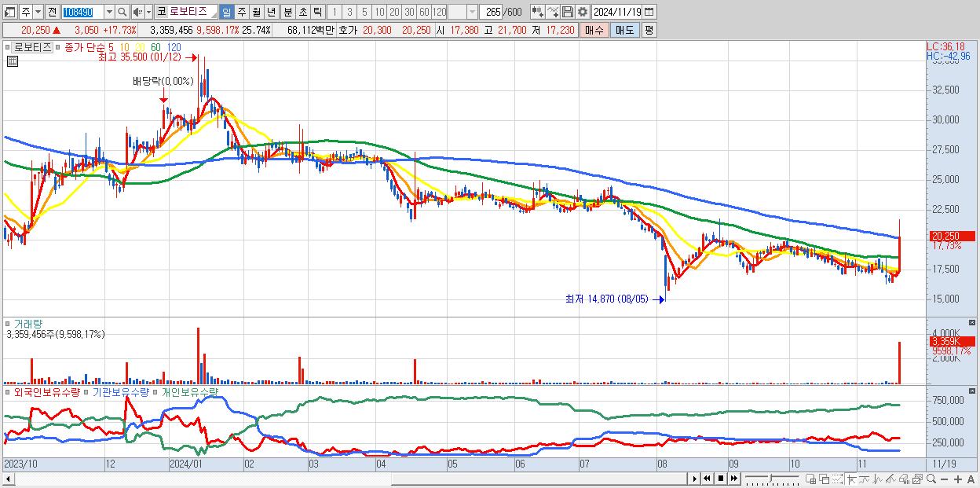Choose the 3 interval button
Image resolution: width=980 pixels, height=488 pixels.
349,12
